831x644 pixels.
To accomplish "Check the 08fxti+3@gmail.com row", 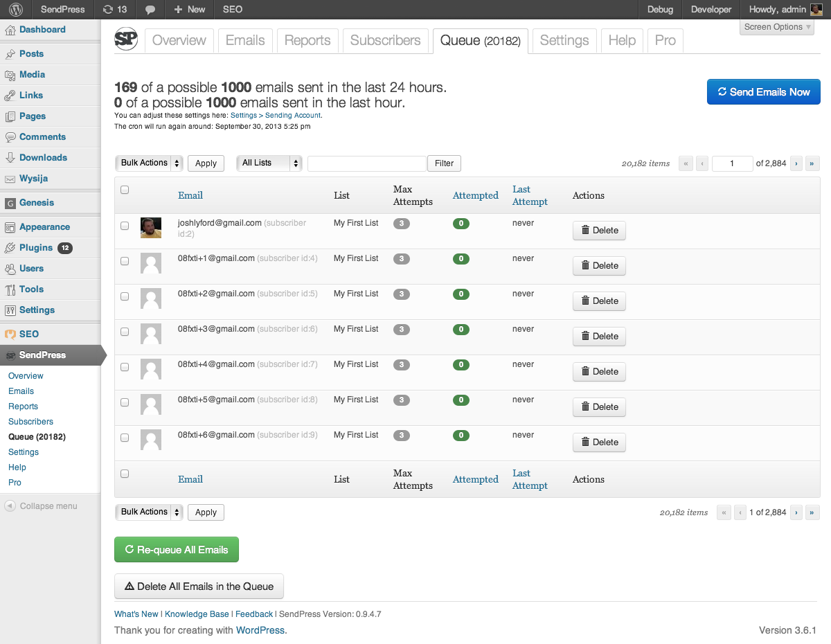I will [x=125, y=332].
